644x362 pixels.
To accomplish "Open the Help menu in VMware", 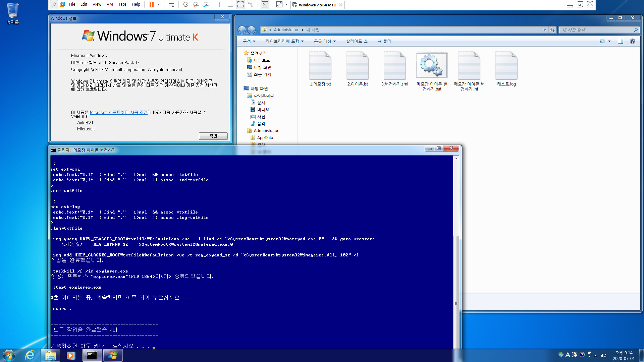I will tap(136, 4).
